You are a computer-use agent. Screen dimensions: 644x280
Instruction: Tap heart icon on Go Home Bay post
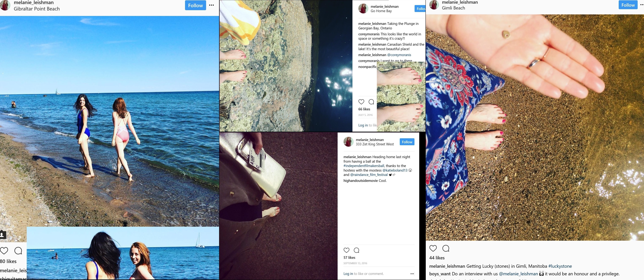[x=361, y=102]
